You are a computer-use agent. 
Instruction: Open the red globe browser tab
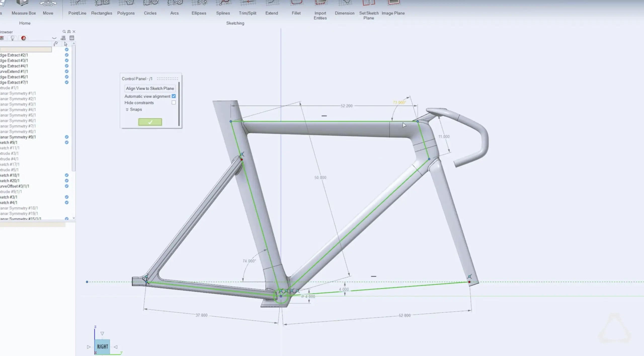(x=24, y=38)
